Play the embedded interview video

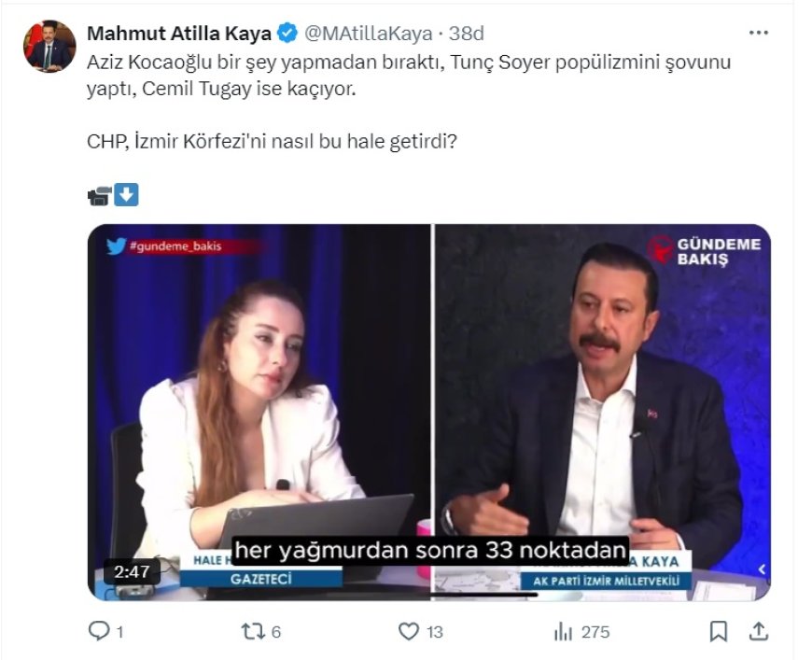click(x=429, y=411)
